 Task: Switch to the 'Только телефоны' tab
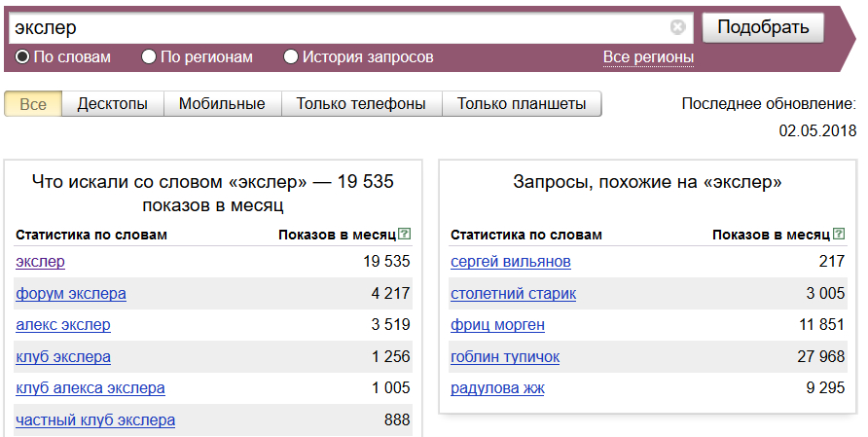(361, 104)
